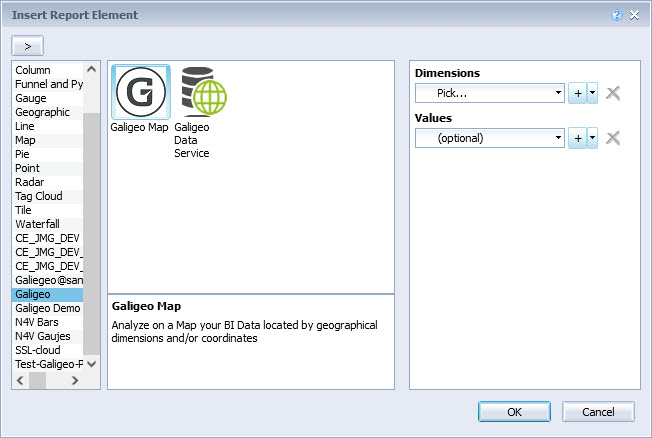Image resolution: width=652 pixels, height=438 pixels.
Task: Select the Tag Cloud category
Action: click(48, 196)
